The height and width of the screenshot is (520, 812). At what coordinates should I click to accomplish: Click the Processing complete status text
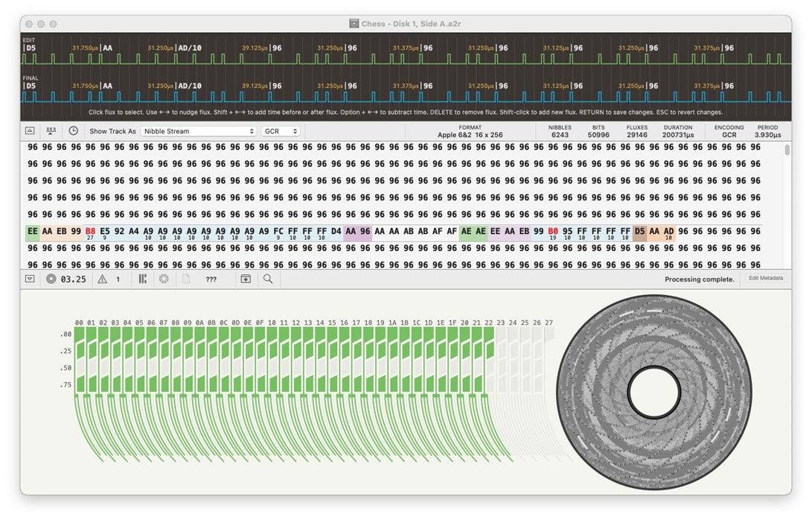[700, 279]
